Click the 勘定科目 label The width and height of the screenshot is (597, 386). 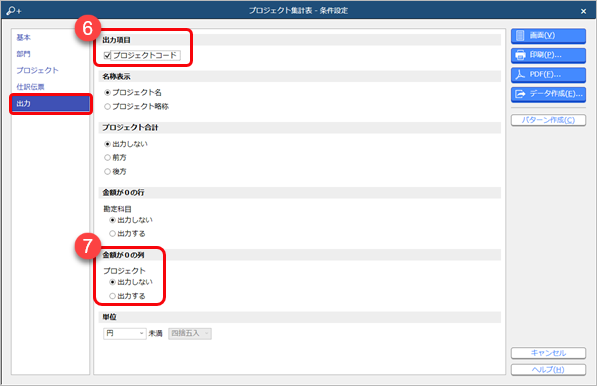[117, 209]
